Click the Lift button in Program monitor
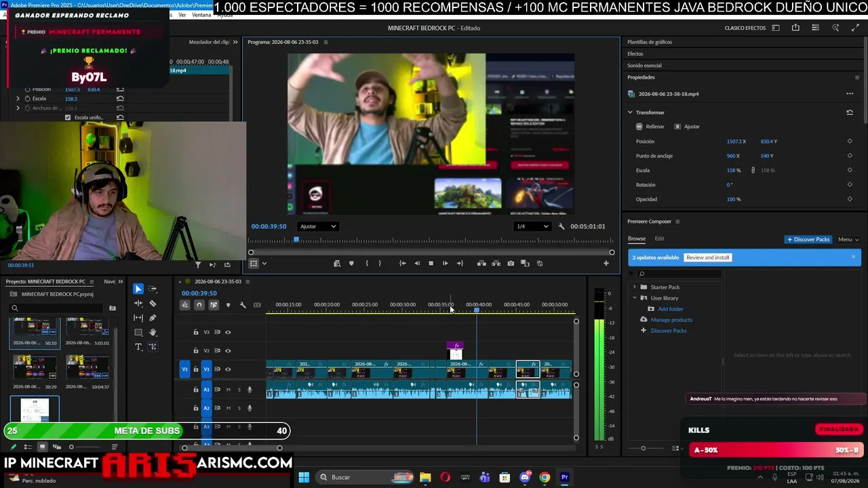The height and width of the screenshot is (488, 868). pyautogui.click(x=481, y=264)
